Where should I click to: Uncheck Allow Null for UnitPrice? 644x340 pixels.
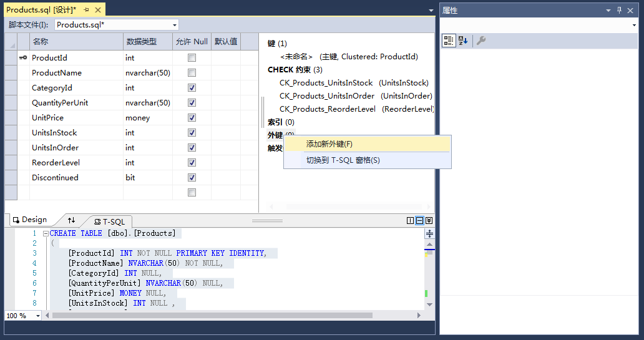tap(192, 118)
